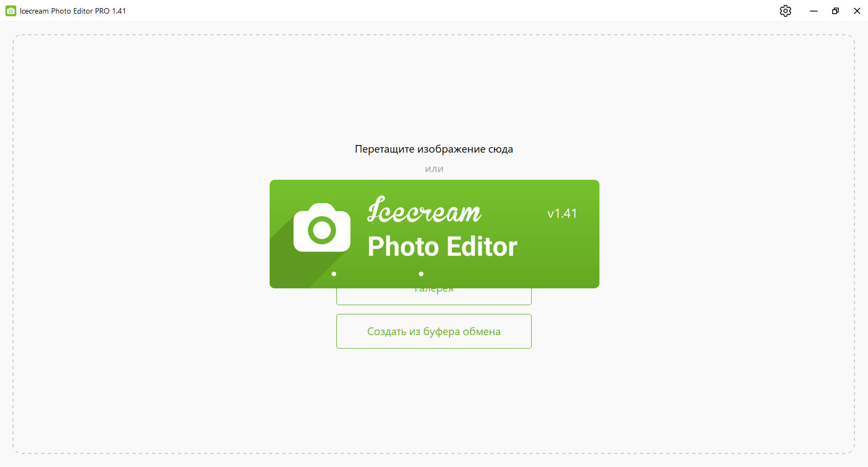868x467 pixels.
Task: Click the left loading dot on splash
Action: pos(334,274)
